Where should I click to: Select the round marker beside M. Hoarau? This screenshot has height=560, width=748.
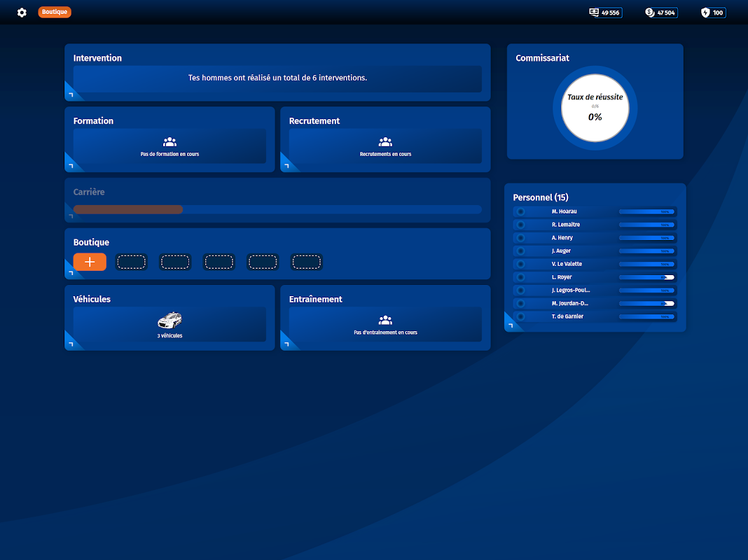[520, 211]
